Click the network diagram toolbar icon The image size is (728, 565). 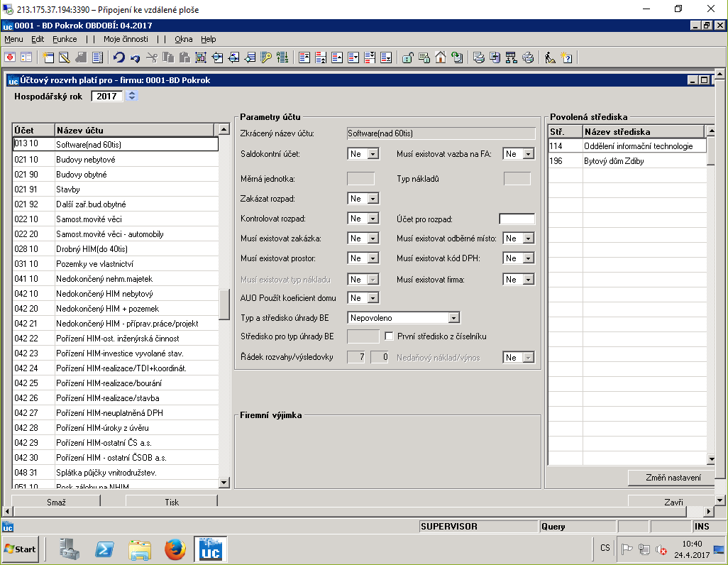(x=511, y=57)
